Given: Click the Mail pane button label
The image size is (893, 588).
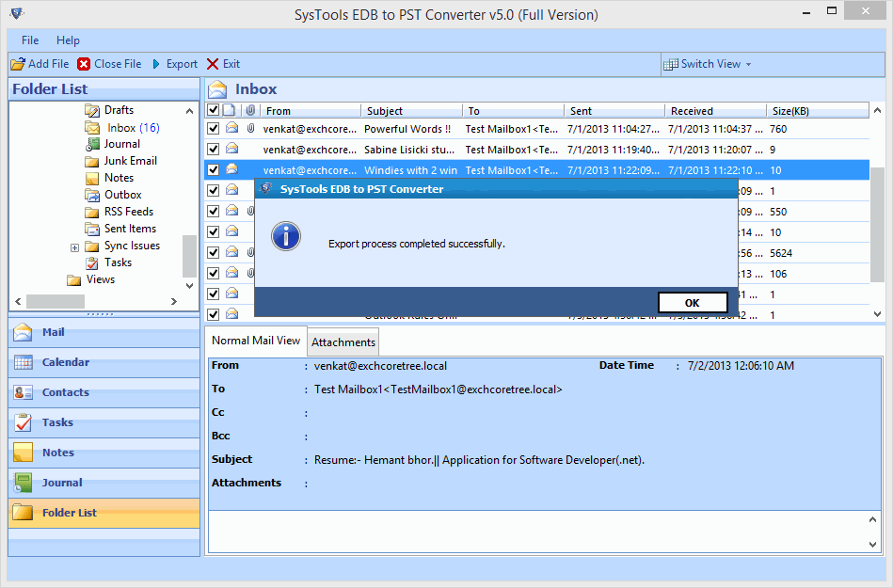Looking at the screenshot, I should point(53,332).
